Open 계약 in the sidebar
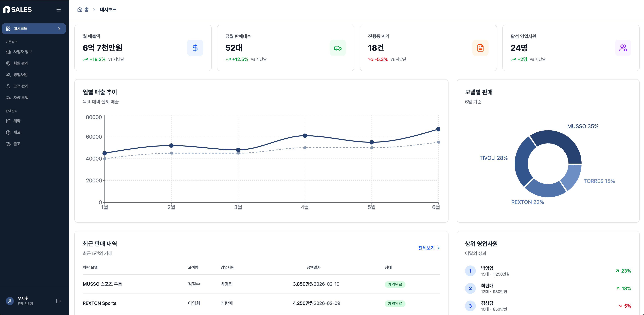 point(34,121)
